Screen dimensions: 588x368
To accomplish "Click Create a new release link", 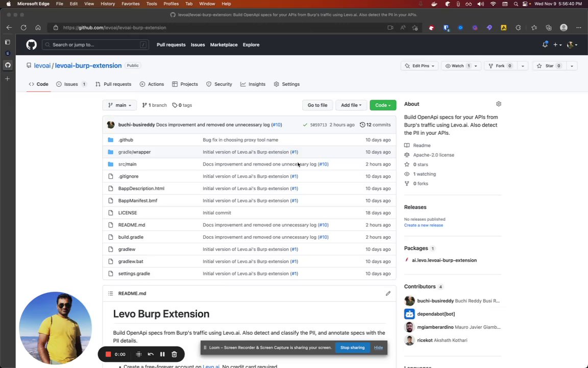I will coord(423,225).
